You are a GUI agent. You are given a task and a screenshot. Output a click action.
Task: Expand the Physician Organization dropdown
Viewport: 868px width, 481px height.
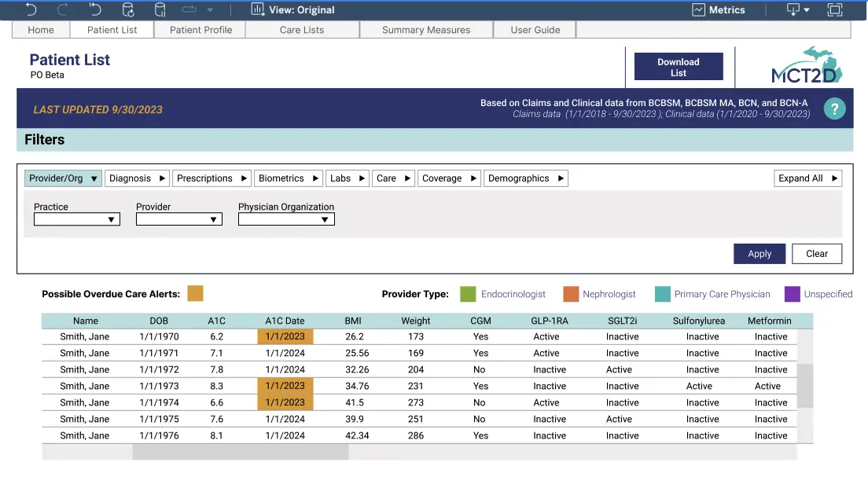pos(286,219)
